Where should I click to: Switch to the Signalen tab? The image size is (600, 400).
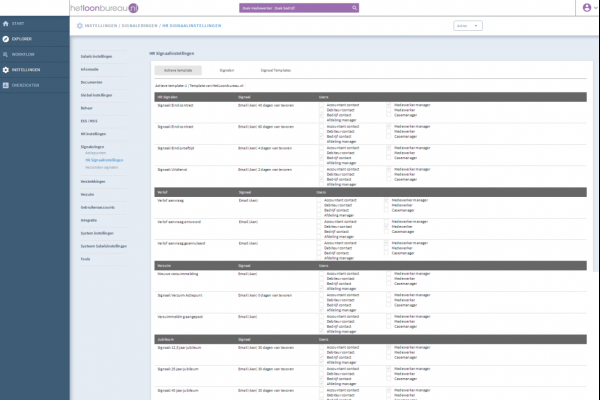pyautogui.click(x=227, y=71)
